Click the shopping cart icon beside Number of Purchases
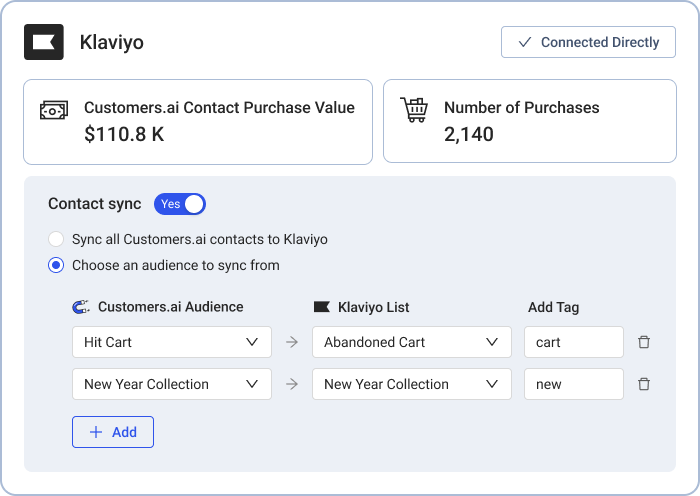The height and width of the screenshot is (496, 700). [414, 110]
